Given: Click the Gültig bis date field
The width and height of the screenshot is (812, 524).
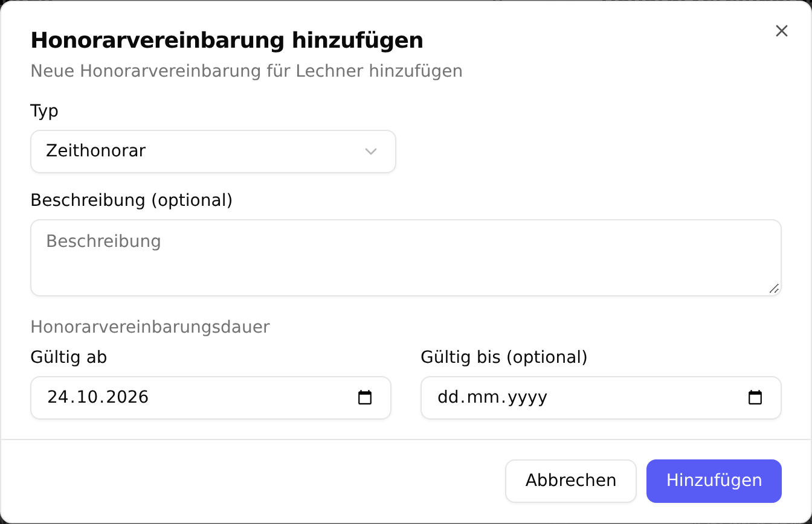Looking at the screenshot, I should click(601, 398).
